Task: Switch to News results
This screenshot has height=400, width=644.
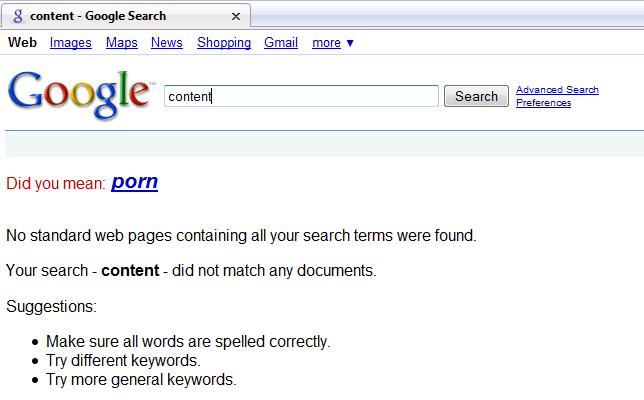Action: (167, 42)
